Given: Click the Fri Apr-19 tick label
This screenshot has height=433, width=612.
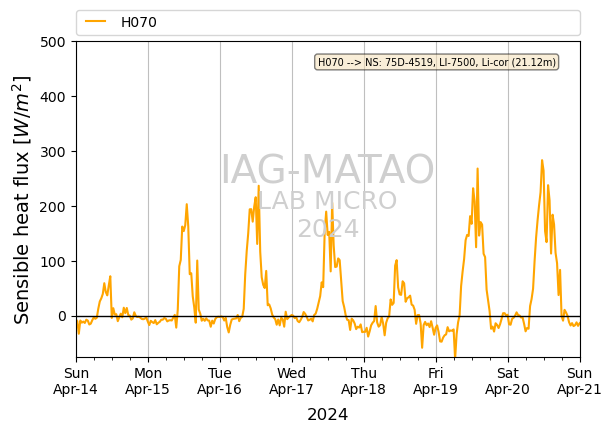Looking at the screenshot, I should click(436, 381).
